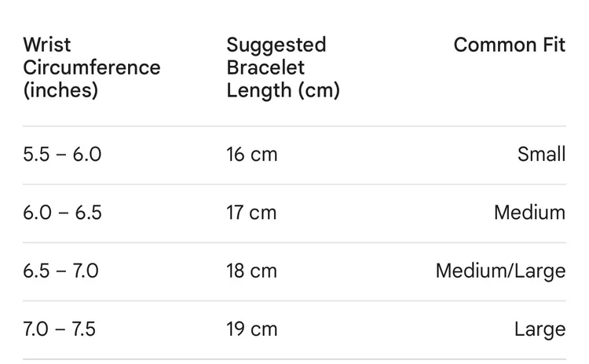Select the 6.0 – 6.5 wrist size cell
This screenshot has width=589, height=364.
coord(62,212)
